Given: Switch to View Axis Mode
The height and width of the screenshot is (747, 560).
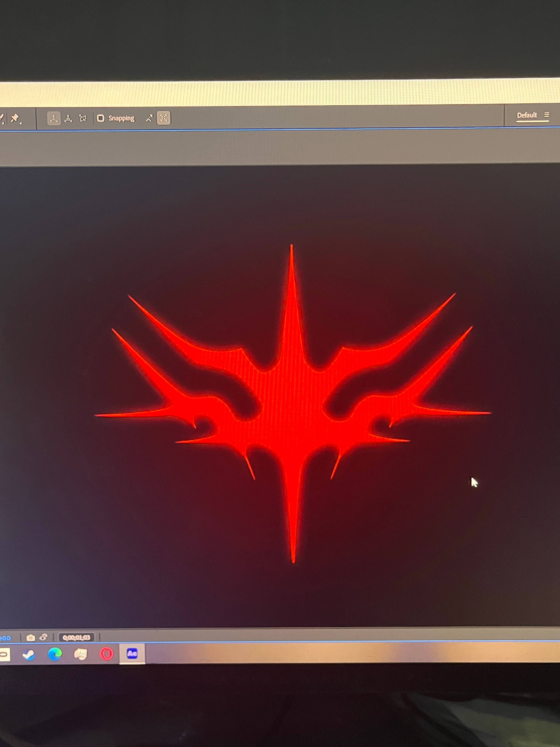Looking at the screenshot, I should pos(83,118).
